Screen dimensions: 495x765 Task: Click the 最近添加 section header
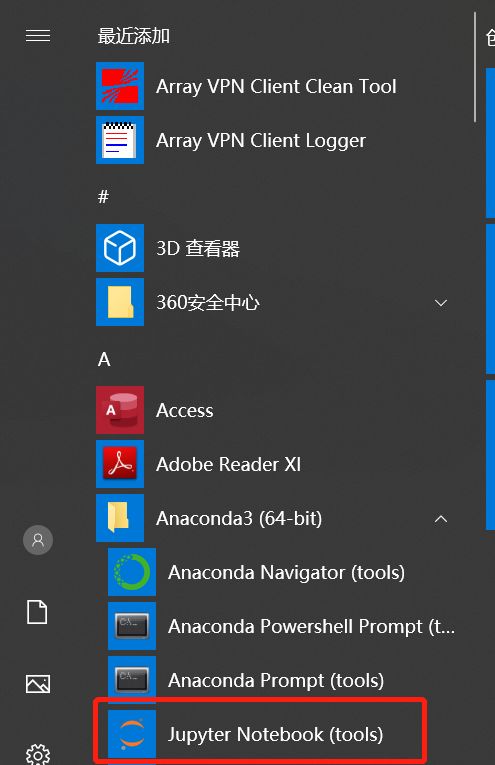tap(134, 36)
